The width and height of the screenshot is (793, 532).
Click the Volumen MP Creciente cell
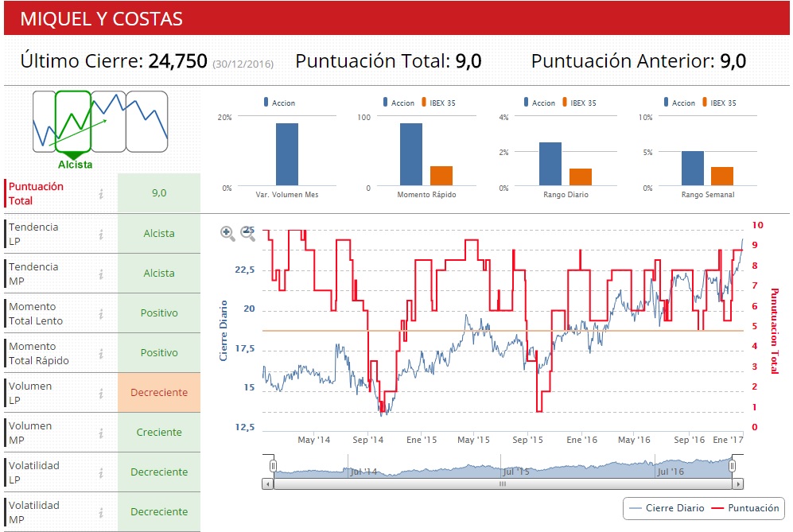[159, 433]
